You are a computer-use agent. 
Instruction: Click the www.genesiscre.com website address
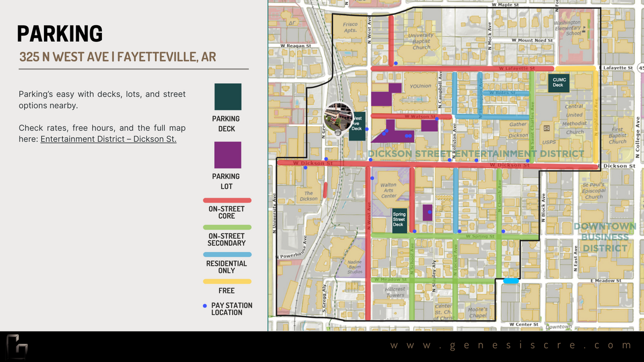pyautogui.click(x=510, y=346)
